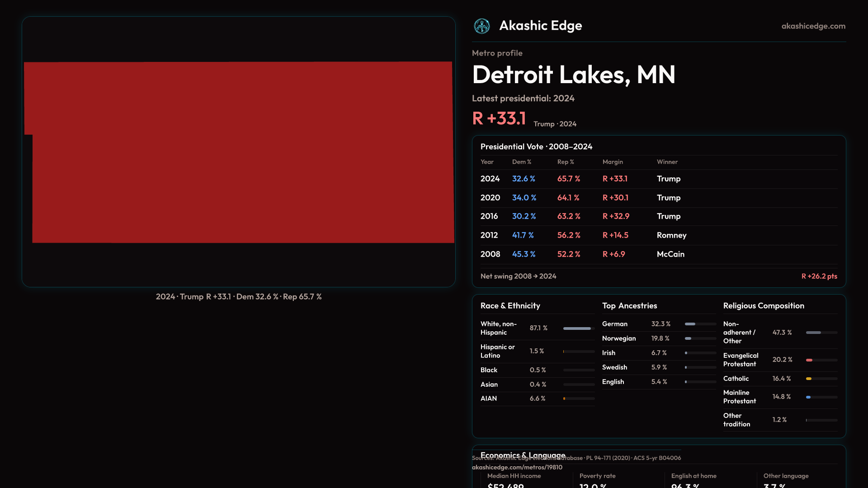The height and width of the screenshot is (488, 868).
Task: Click the AIAN orange bar
Action: [x=565, y=399]
